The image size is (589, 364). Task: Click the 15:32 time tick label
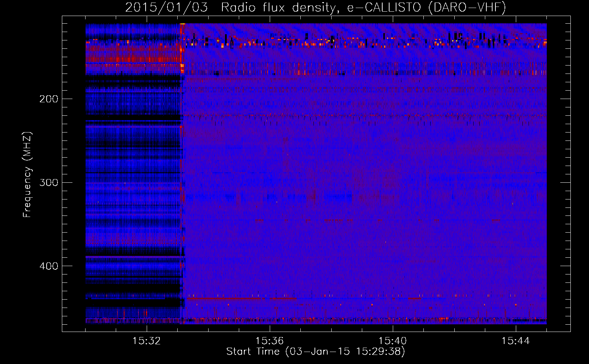pyautogui.click(x=147, y=341)
